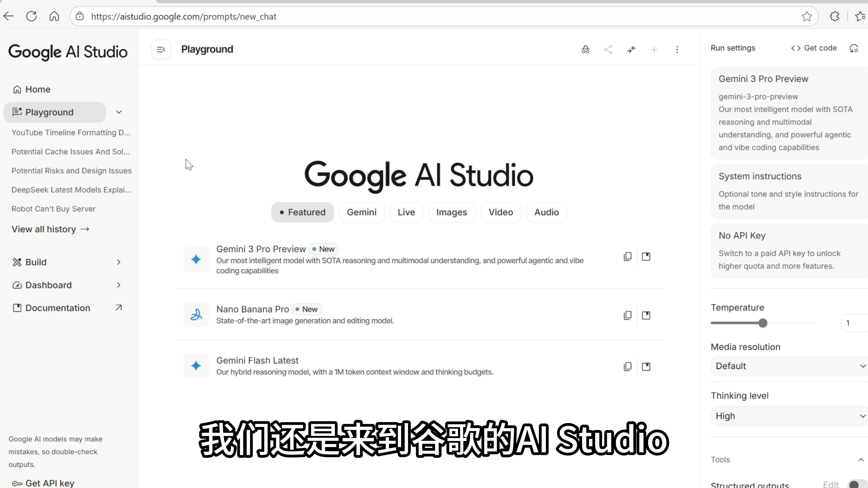
Task: Open Robot Can't Buy Server chat history
Action: [x=54, y=209]
